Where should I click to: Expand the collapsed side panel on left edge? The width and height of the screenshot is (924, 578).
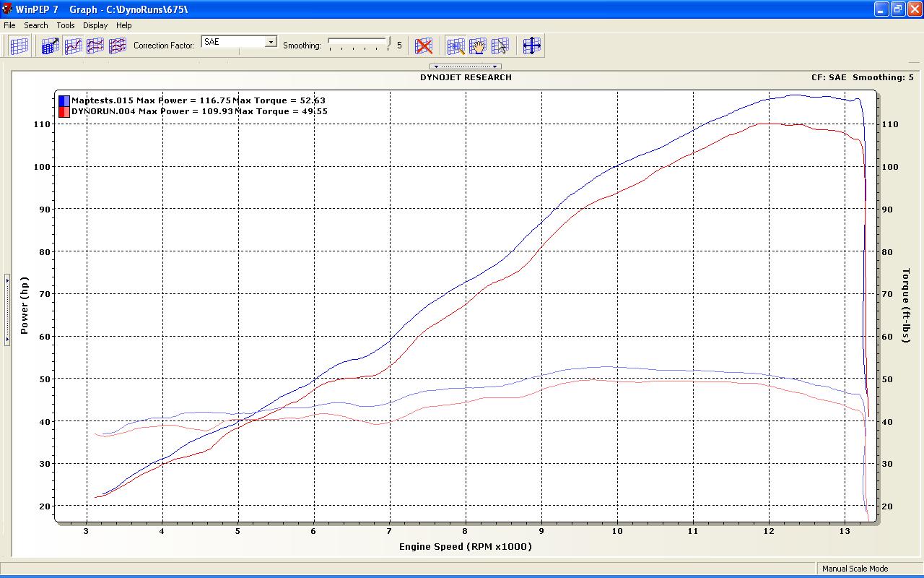pos(7,309)
